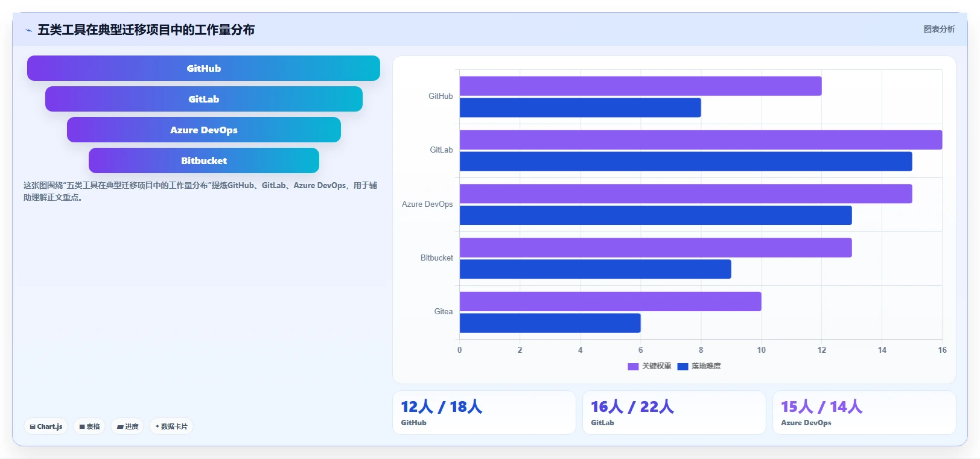980x459 pixels.
Task: Click Azure DevOps blue 落地难度 chart bar
Action: click(655, 215)
